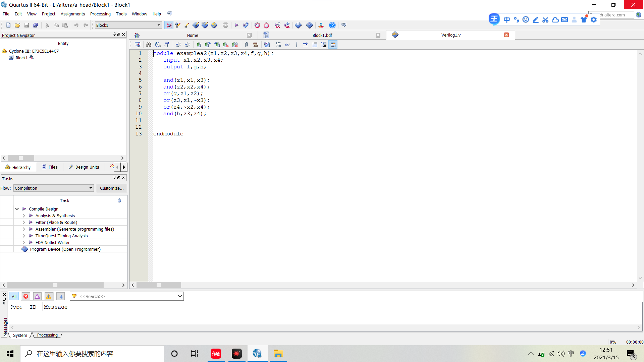Viewport: 644px width, 362px height.
Task: Switch to Processing messages tab
Action: tap(47, 335)
